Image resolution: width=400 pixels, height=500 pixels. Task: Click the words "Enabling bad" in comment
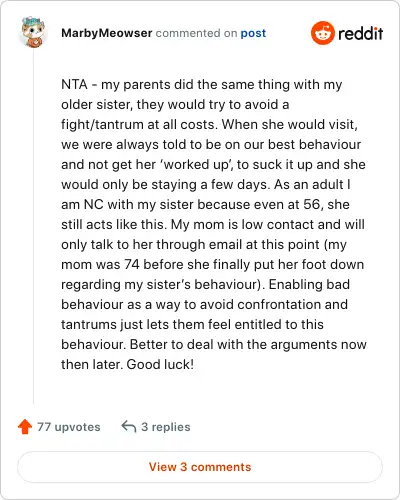[309, 284]
